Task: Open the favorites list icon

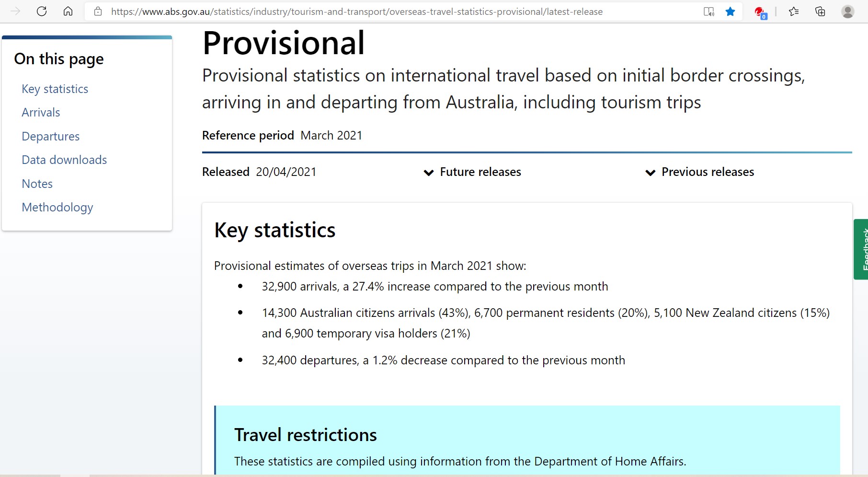Action: 794,12
